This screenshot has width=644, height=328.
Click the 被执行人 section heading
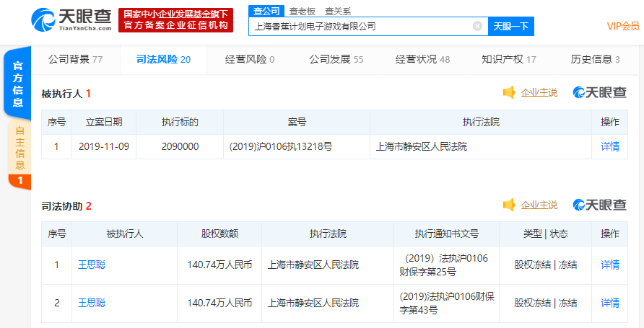coord(66,94)
